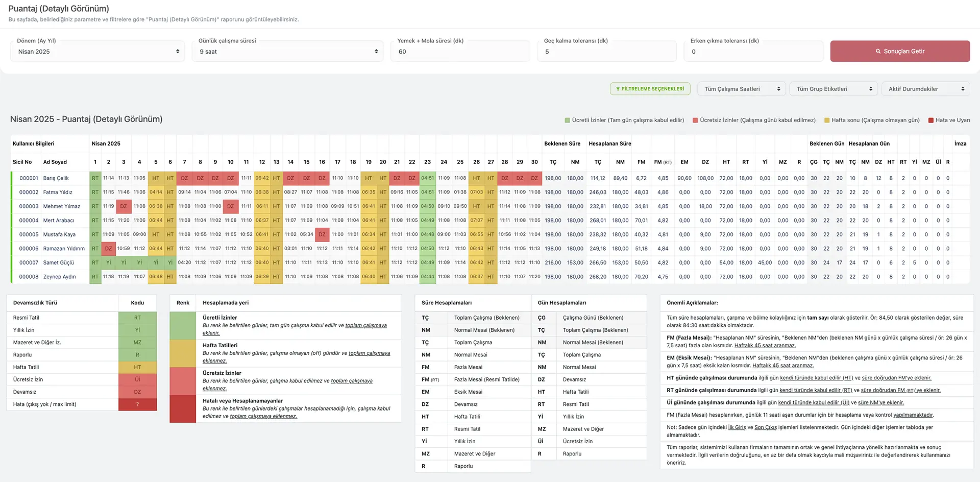
Task: Click the Erken çıkma toleransı field
Action: pos(753,52)
